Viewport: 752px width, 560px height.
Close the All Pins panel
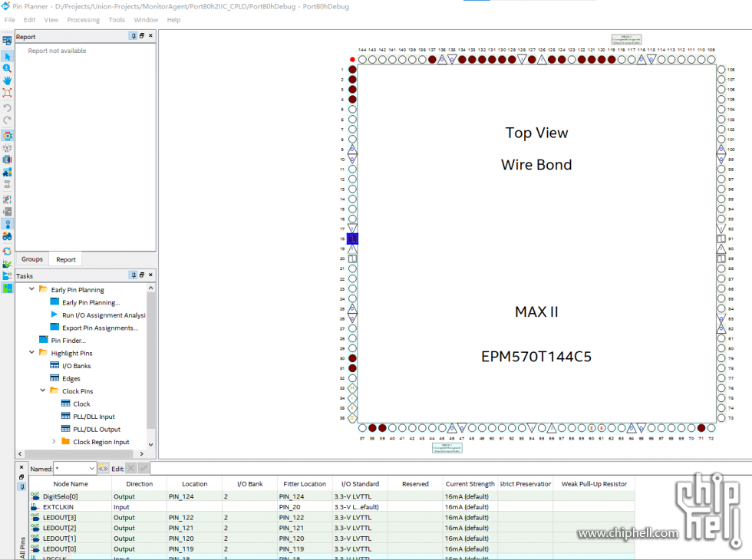21,467
